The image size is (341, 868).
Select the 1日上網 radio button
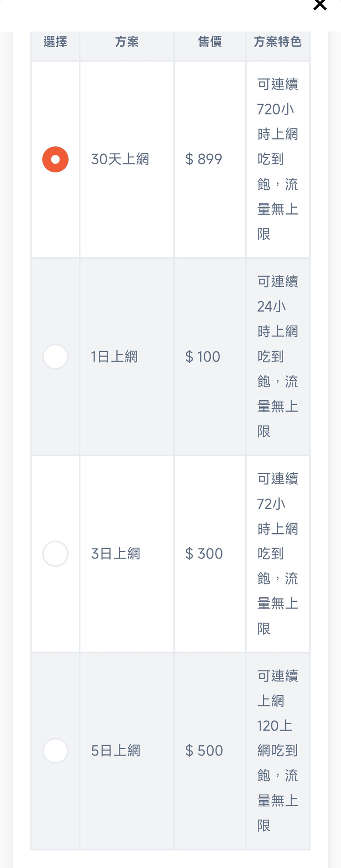(56, 357)
